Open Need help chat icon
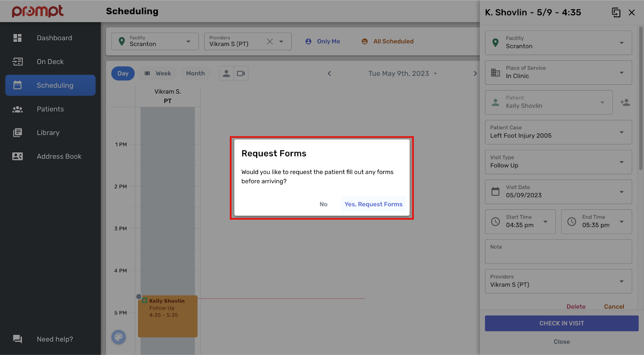The width and height of the screenshot is (644, 355). point(17,339)
